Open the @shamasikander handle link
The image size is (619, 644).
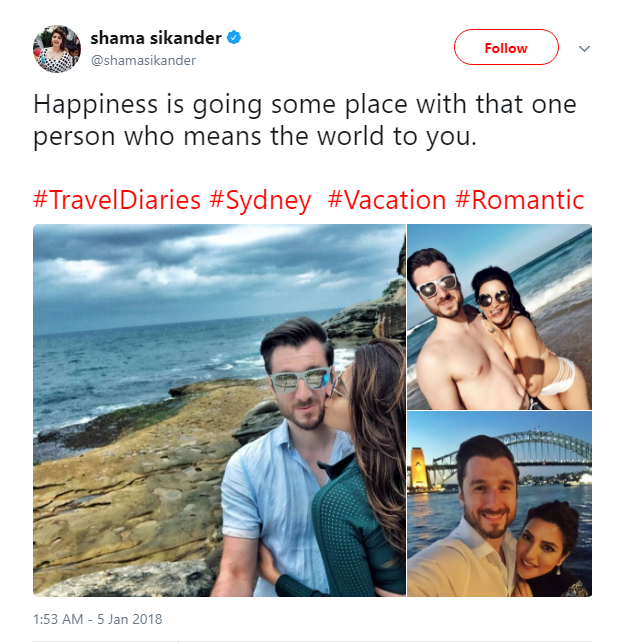tap(143, 60)
